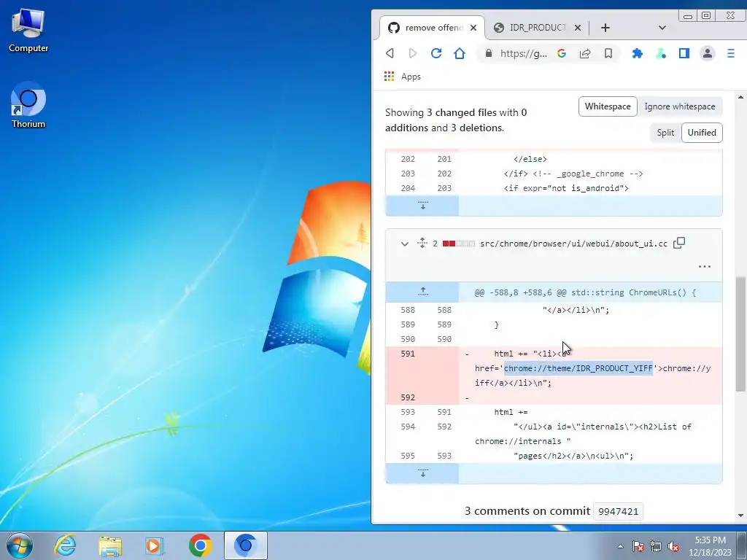Click the lock icon in the address bar
The image size is (747, 560).
point(488,53)
